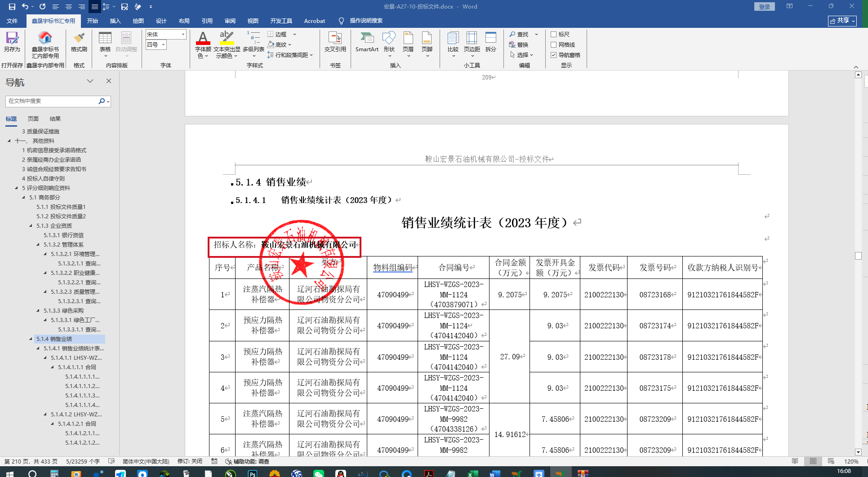Click the 在文档中搜索 search box
This screenshot has height=477, width=868.
coord(52,102)
